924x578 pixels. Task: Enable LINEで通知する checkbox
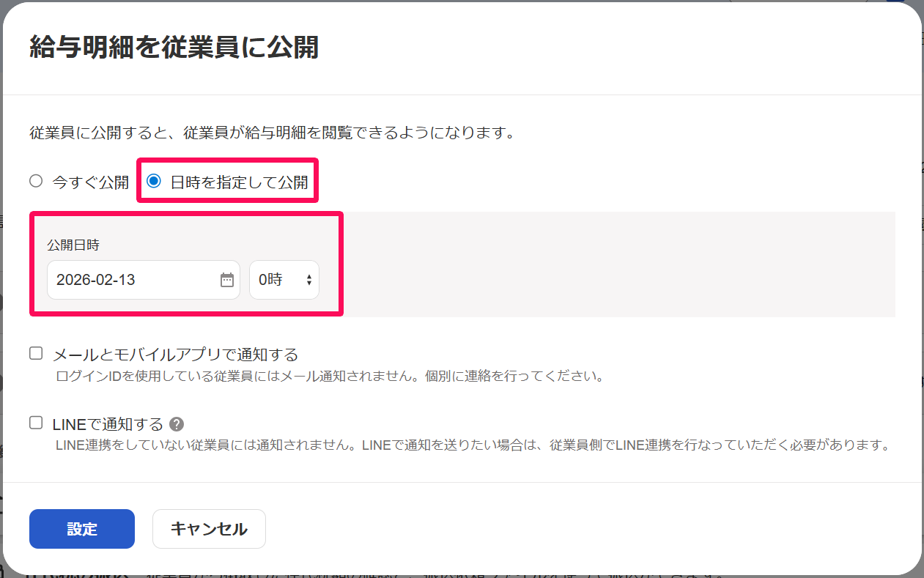(36, 423)
